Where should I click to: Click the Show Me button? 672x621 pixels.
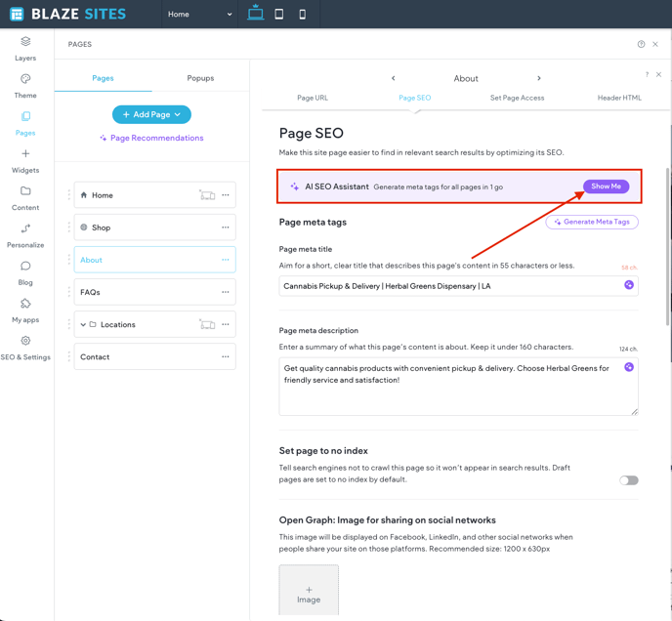[606, 186]
